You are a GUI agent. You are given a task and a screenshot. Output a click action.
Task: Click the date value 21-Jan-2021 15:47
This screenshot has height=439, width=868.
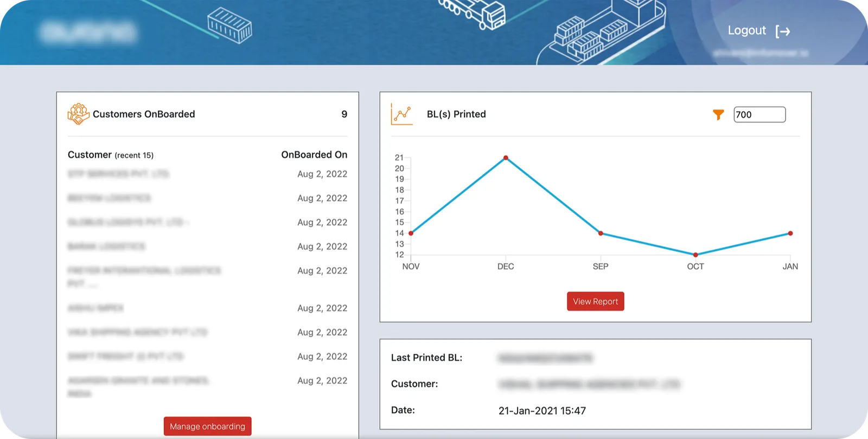(542, 411)
